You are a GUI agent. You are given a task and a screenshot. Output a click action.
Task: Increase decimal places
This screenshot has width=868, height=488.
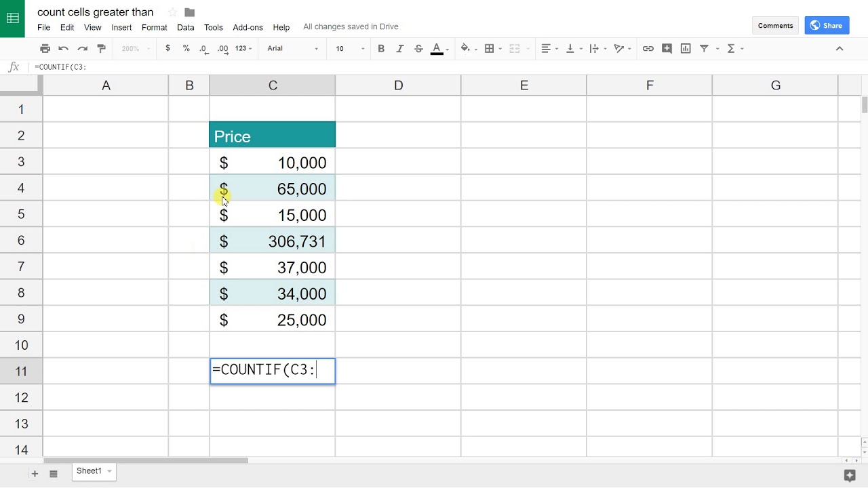[222, 48]
